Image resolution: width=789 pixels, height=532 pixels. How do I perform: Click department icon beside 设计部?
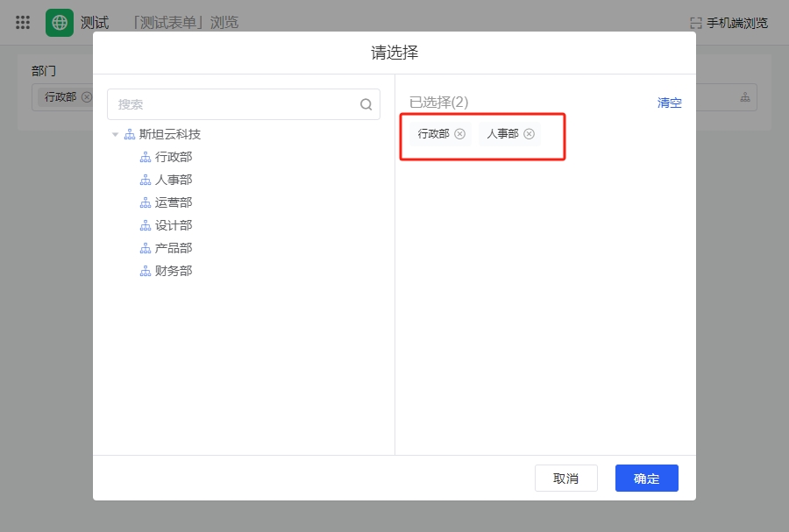pos(146,226)
